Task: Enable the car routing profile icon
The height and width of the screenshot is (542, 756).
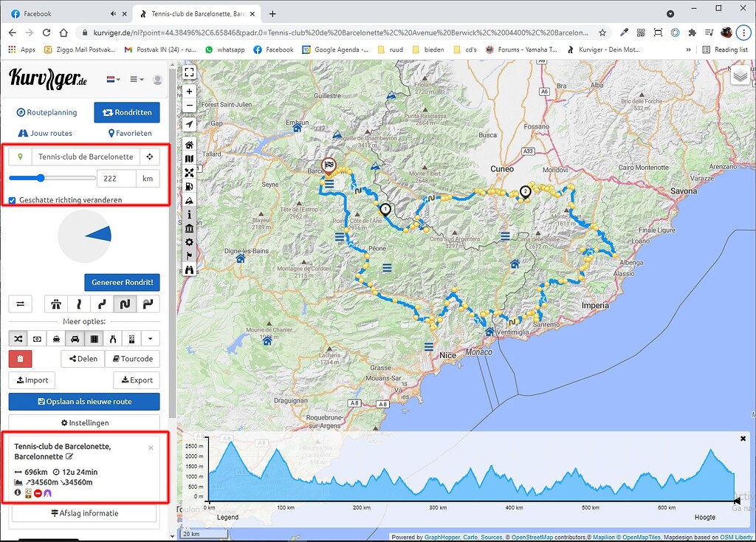Action: pos(75,338)
